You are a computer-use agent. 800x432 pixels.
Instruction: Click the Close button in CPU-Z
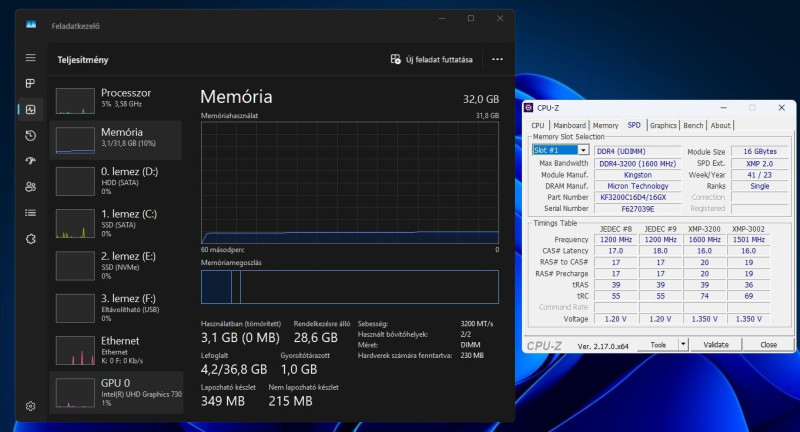pos(768,345)
